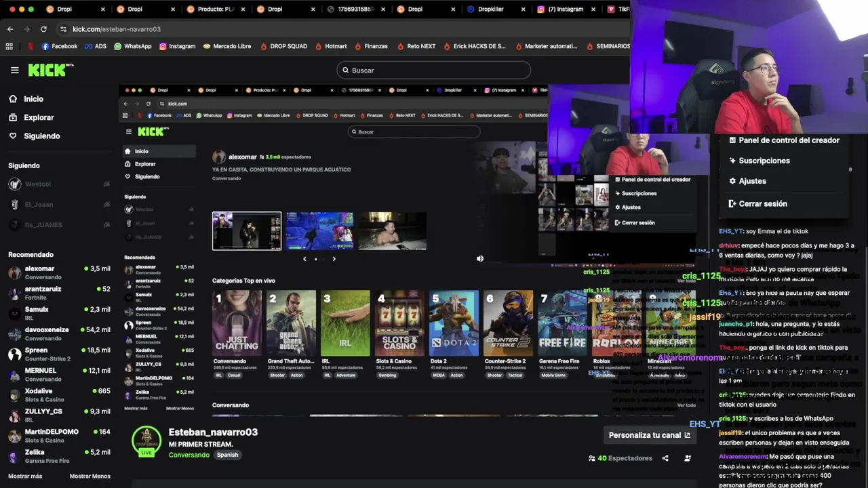Click the share icon beside Espectadores
The image size is (868, 488).
click(x=665, y=458)
